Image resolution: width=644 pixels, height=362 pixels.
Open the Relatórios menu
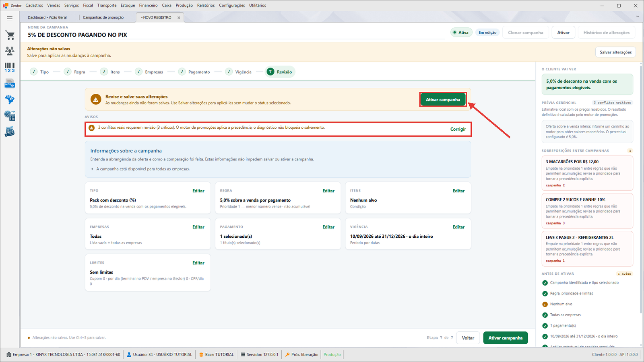point(206,5)
